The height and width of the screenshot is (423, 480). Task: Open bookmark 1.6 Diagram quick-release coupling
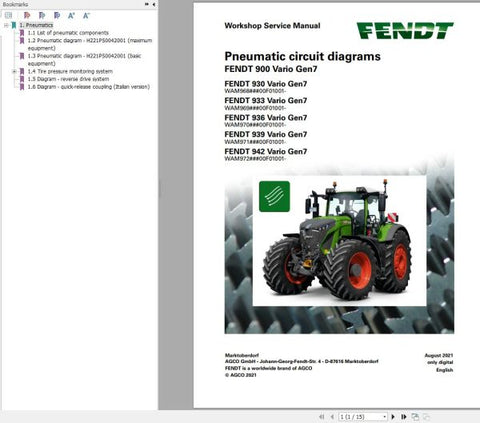(88, 87)
